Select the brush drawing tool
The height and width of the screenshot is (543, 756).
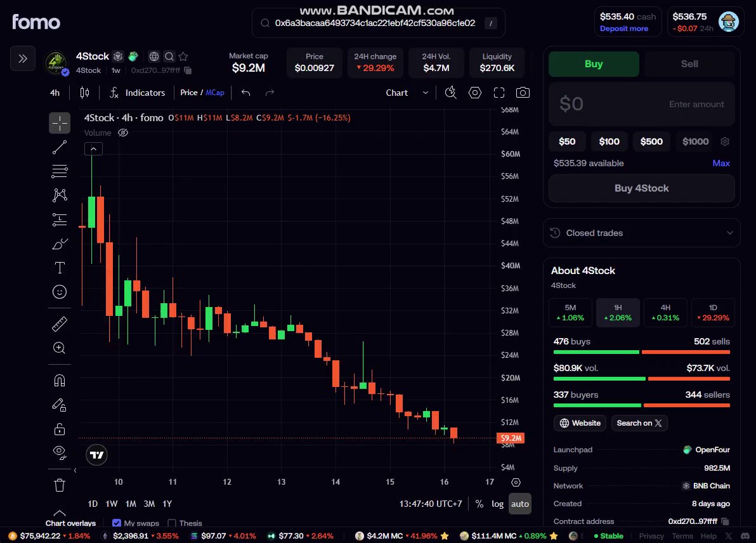tap(60, 244)
